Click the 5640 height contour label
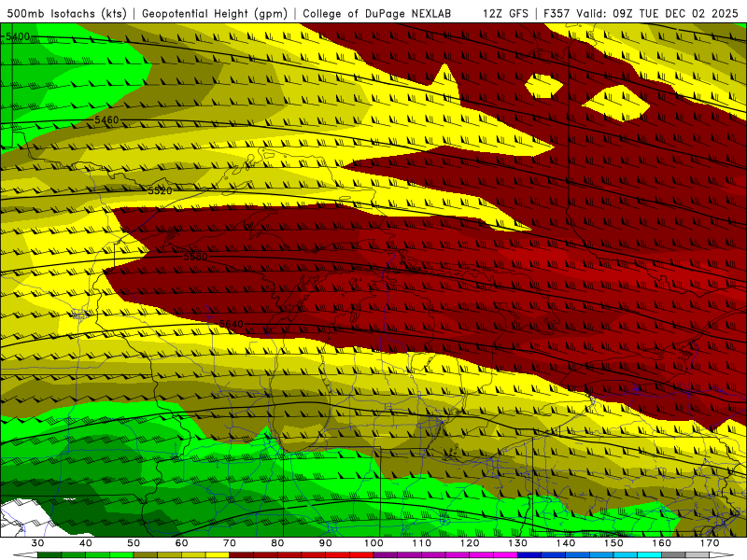747x560 pixels. [231, 324]
